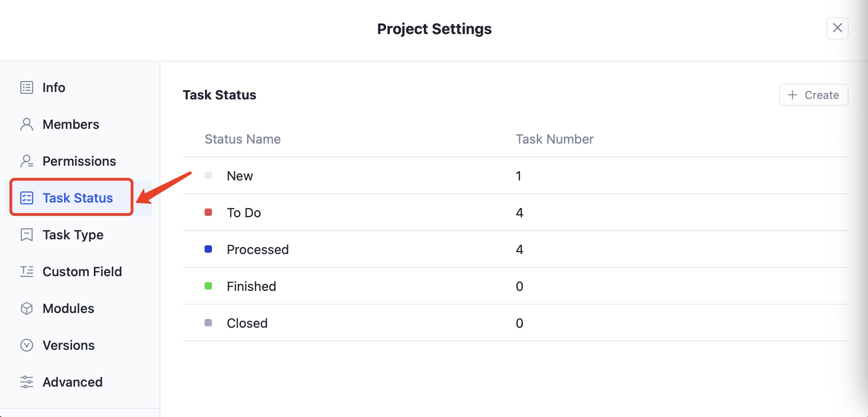Click the Modules cube icon
The image size is (868, 417).
(27, 308)
